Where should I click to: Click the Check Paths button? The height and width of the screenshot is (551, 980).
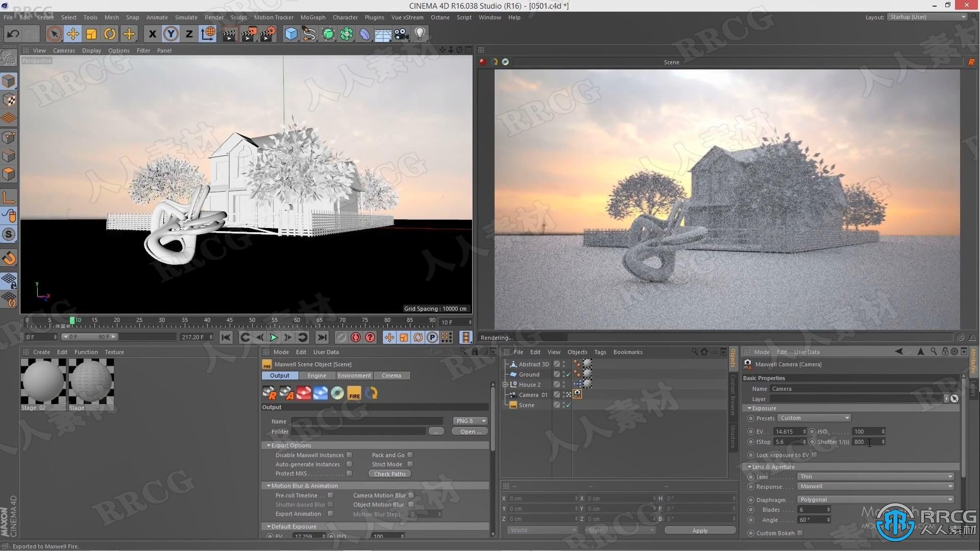(x=389, y=473)
